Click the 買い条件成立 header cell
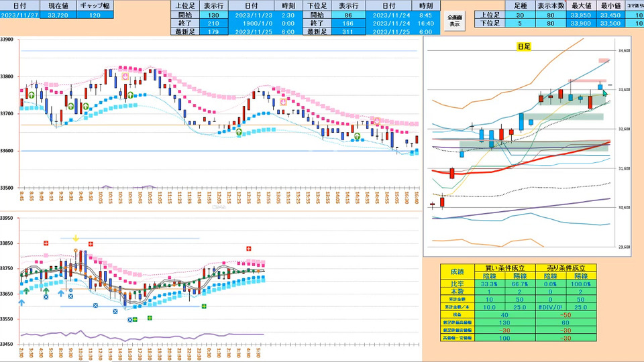Viewport: 644px width, 362px height. point(504,267)
